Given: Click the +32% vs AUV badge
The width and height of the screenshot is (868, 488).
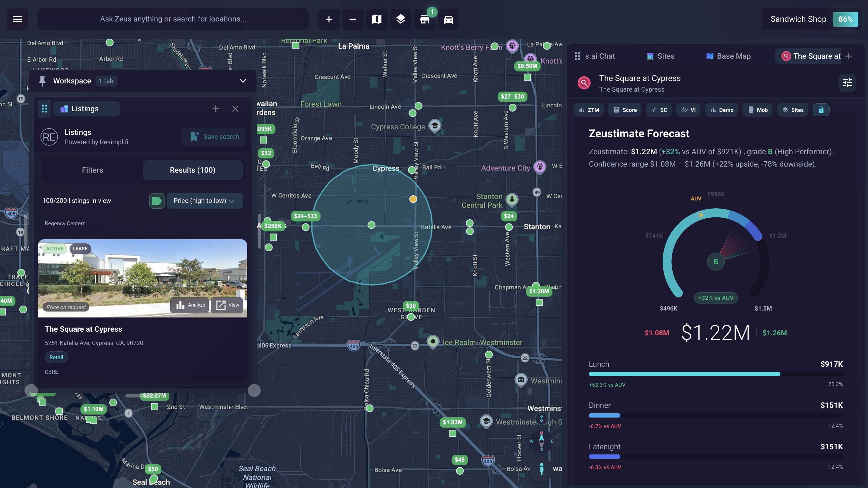Looking at the screenshot, I should click(716, 298).
